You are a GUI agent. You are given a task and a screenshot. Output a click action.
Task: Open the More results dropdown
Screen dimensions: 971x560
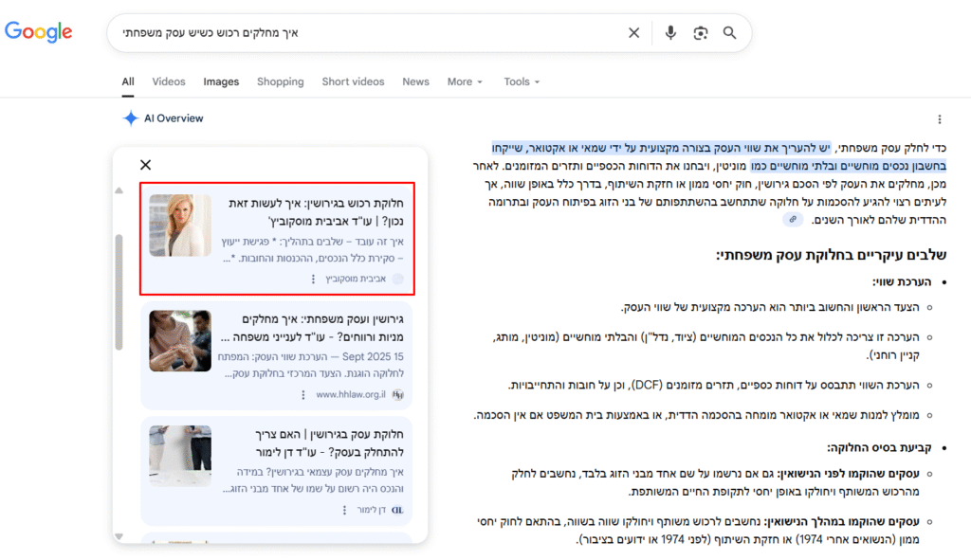pyautogui.click(x=465, y=81)
